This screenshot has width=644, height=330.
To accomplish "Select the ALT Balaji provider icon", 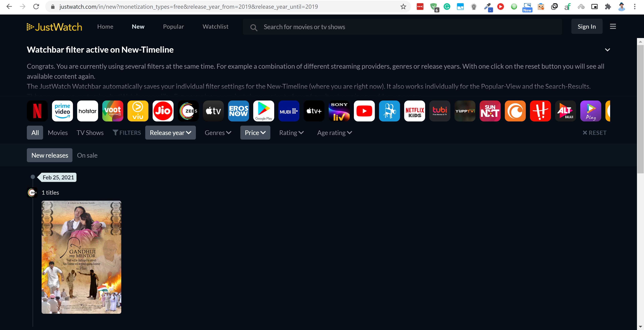I will tap(566, 111).
